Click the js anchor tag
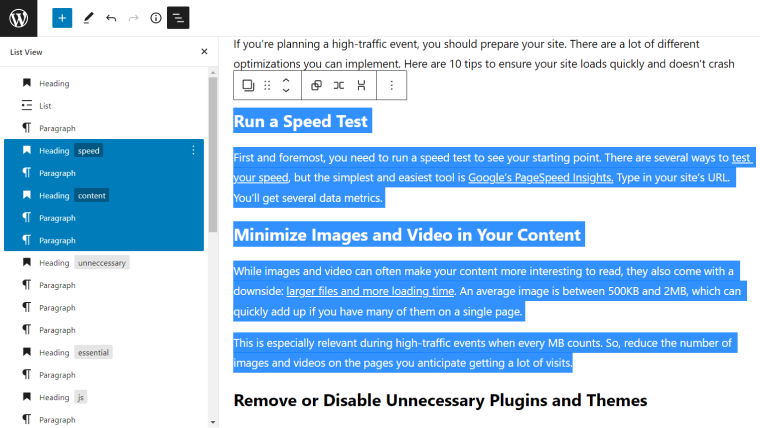760x428 pixels. point(80,397)
